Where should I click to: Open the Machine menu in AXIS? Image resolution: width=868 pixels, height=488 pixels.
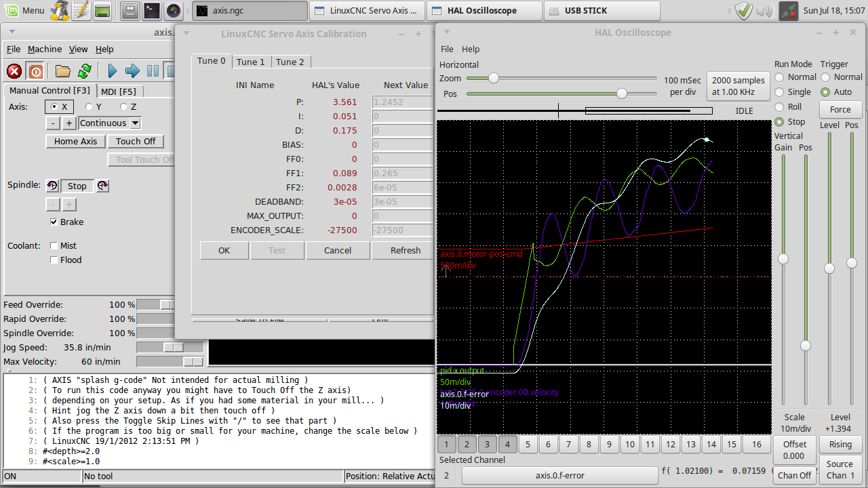45,49
